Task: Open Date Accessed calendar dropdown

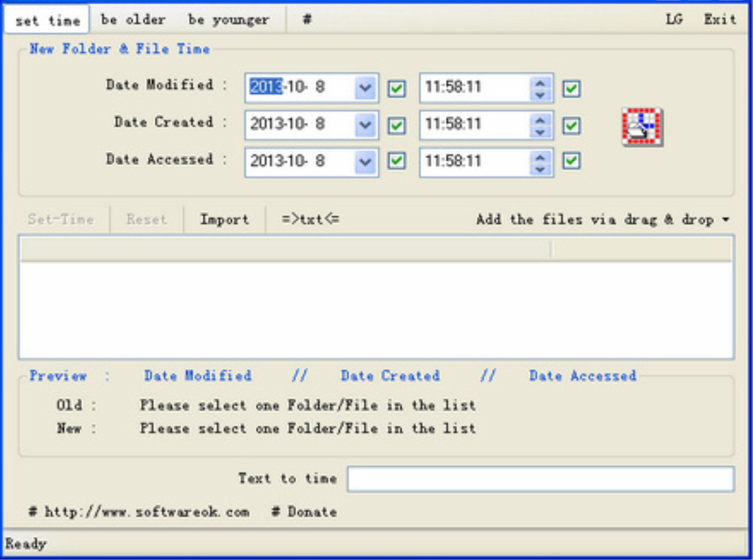Action: [365, 162]
